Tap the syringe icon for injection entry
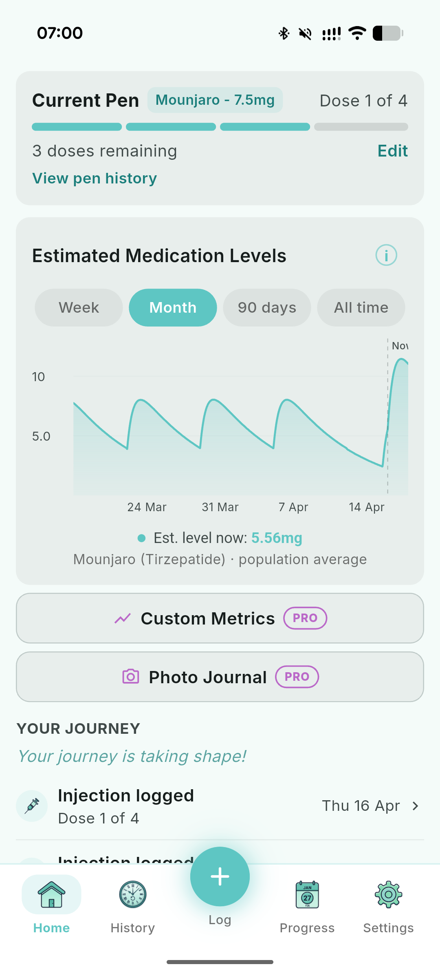This screenshot has width=440, height=980. 32,806
